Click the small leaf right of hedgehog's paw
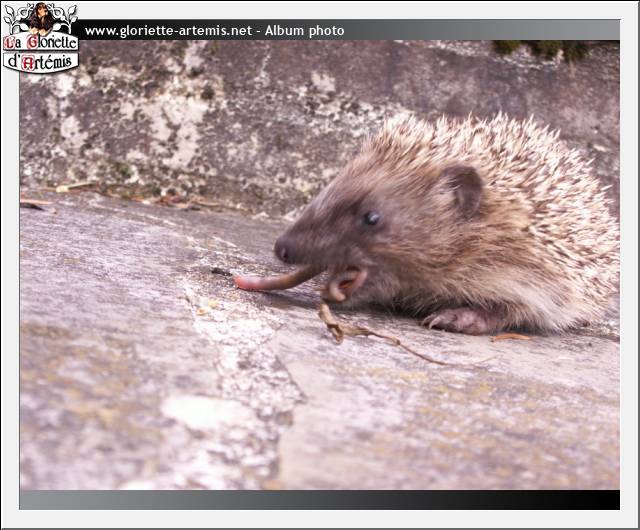Viewport: 640px width, 530px height. [512, 337]
